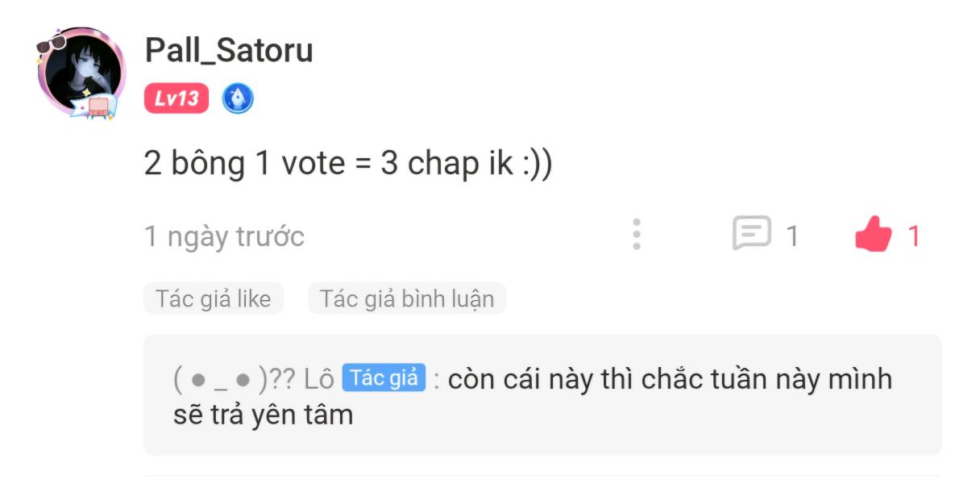This screenshot has width=980, height=484.
Task: Click the comment text "2 bông 1 vote"
Action: pos(247,164)
